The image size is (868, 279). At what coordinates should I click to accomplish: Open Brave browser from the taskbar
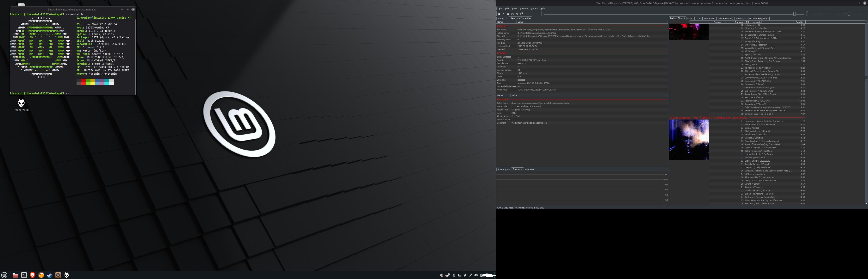click(x=33, y=275)
